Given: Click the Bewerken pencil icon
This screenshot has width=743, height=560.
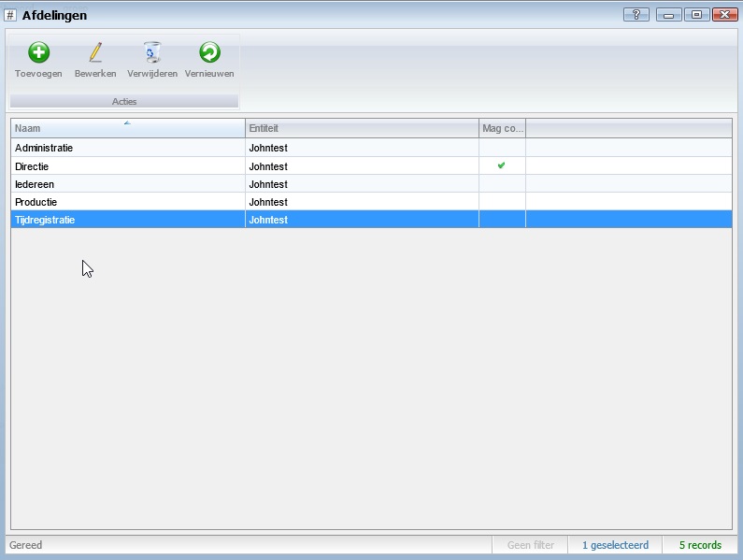Looking at the screenshot, I should coord(95,52).
